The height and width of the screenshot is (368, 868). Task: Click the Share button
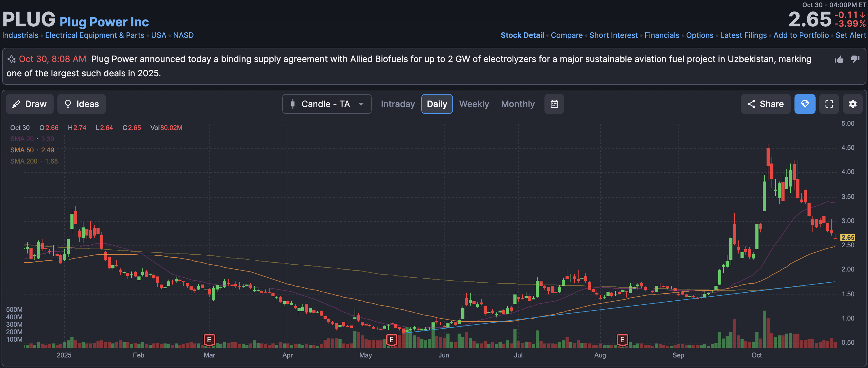click(x=765, y=104)
